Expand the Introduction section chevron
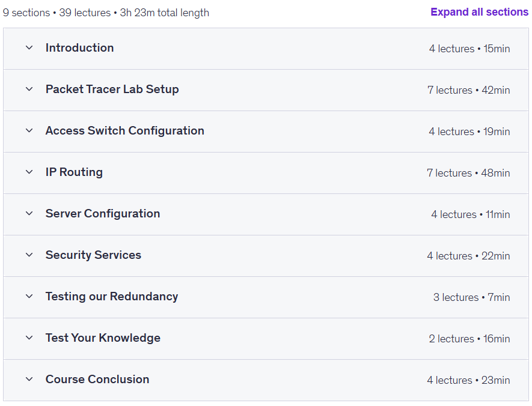 click(x=29, y=48)
